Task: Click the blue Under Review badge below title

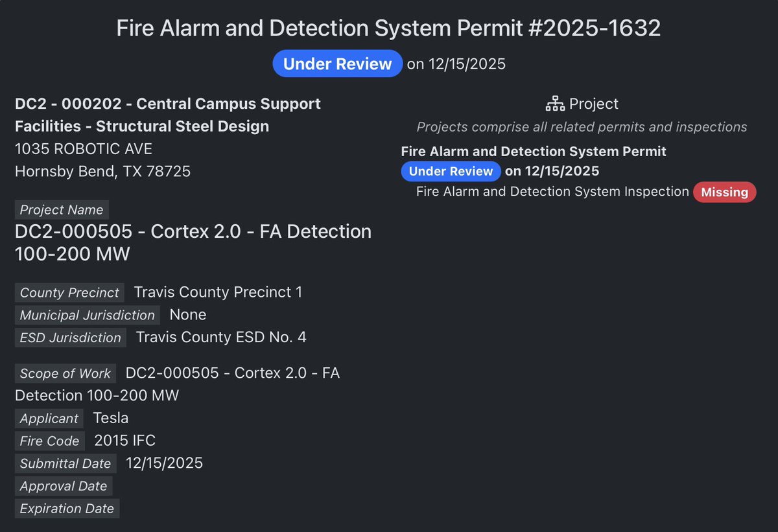Action: 337,64
